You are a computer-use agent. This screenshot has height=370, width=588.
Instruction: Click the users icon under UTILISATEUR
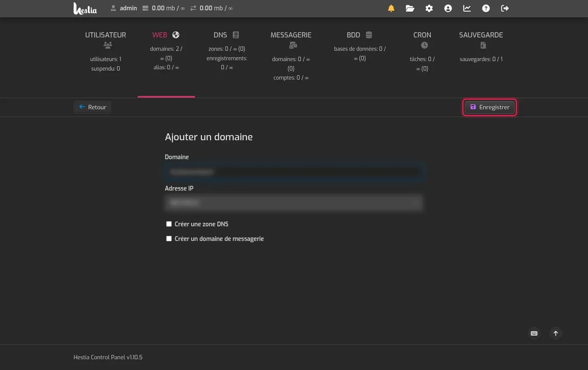point(108,45)
